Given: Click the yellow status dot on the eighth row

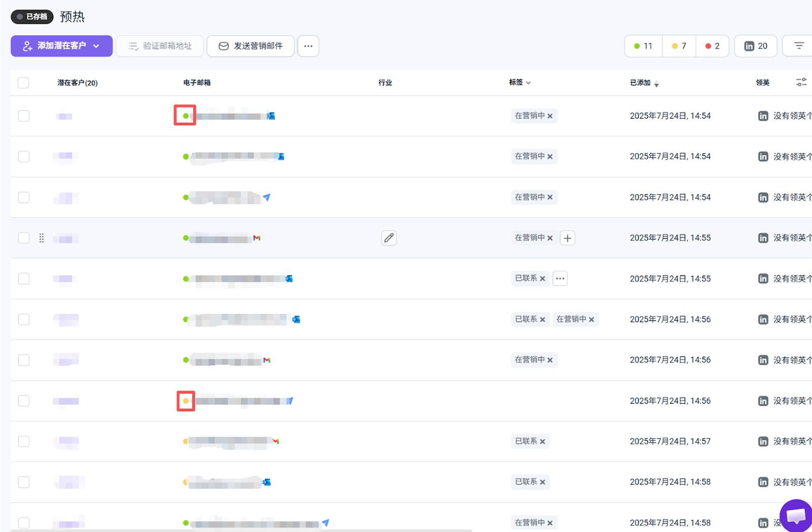Looking at the screenshot, I should [x=186, y=401].
